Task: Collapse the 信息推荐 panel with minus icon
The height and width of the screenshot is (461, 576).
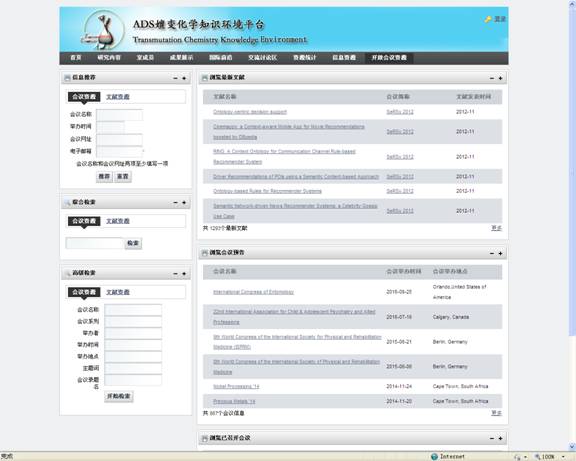Action: pyautogui.click(x=175, y=78)
